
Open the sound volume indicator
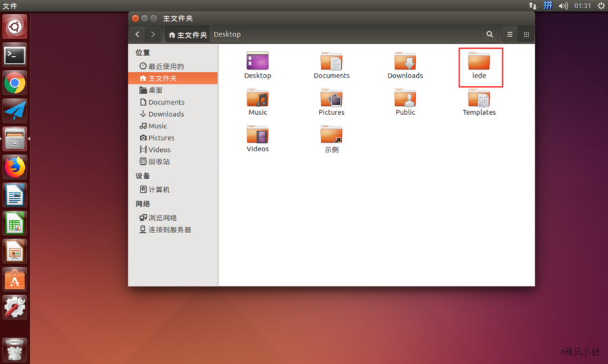click(x=563, y=5)
